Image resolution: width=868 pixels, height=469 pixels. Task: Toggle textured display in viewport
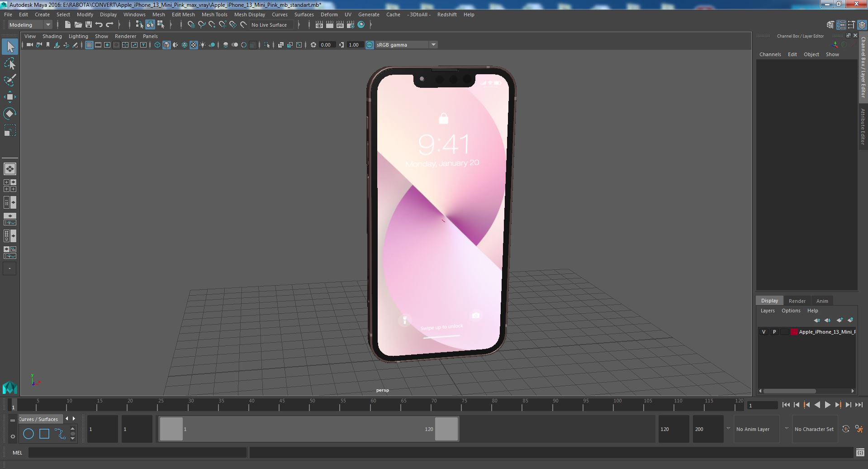[x=194, y=45]
